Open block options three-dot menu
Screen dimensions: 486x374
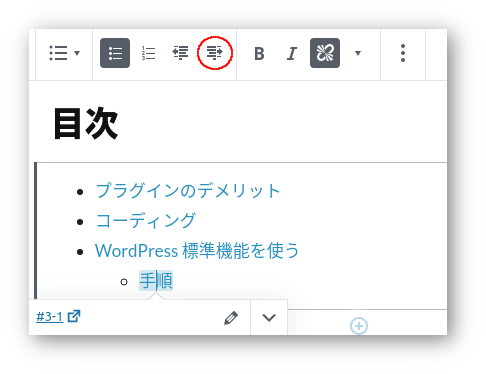tap(403, 53)
